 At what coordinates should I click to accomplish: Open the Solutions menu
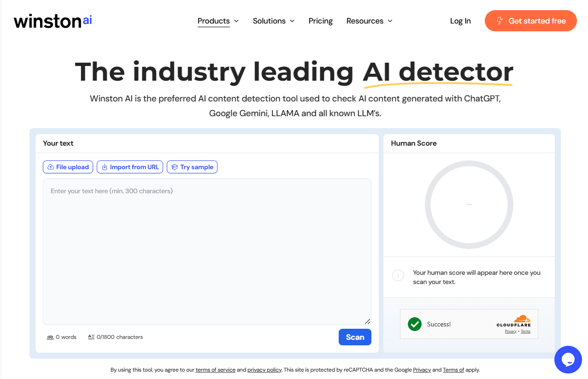point(269,21)
